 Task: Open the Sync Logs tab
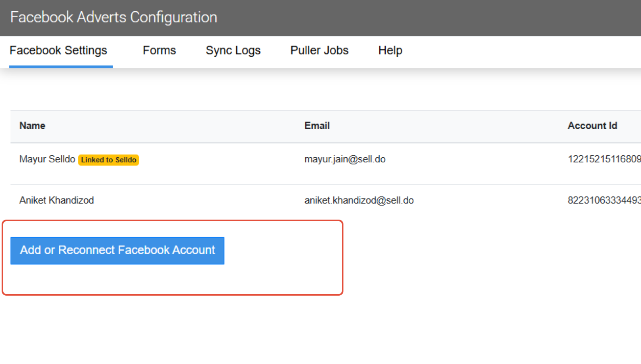click(233, 51)
